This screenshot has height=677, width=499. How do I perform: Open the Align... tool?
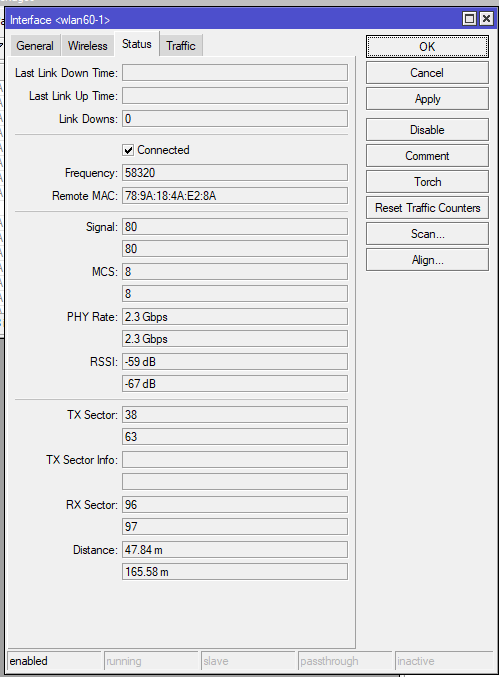(x=427, y=260)
